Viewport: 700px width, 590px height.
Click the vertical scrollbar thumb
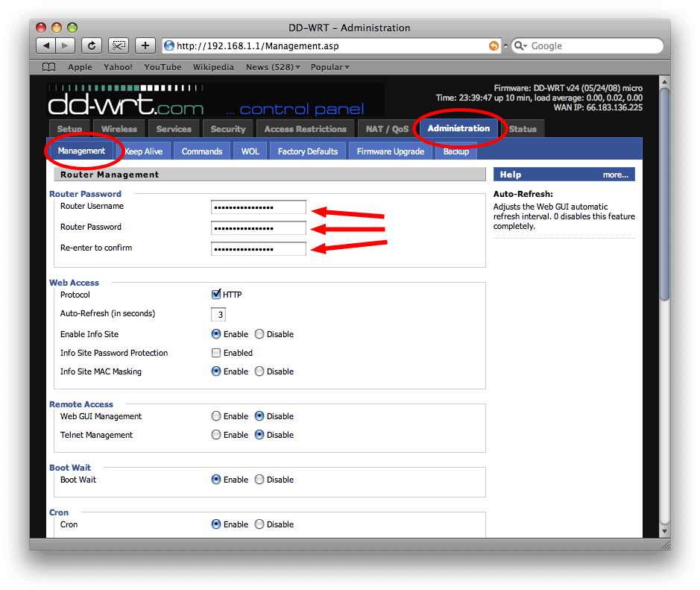click(x=664, y=194)
